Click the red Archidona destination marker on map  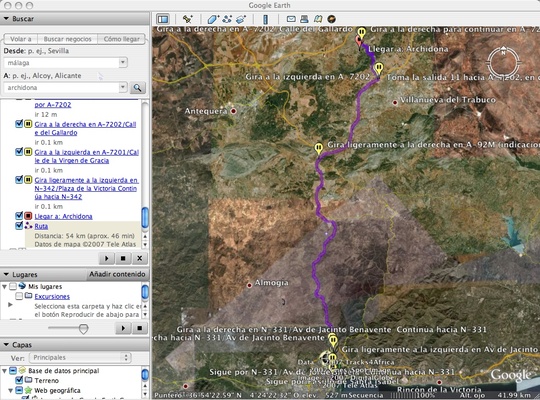(x=359, y=42)
